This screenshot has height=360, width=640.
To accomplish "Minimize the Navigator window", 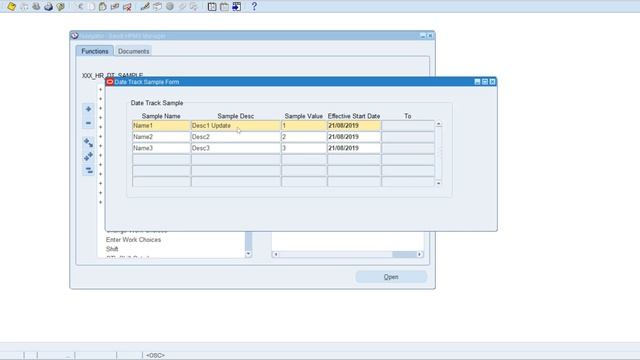I will tap(423, 36).
